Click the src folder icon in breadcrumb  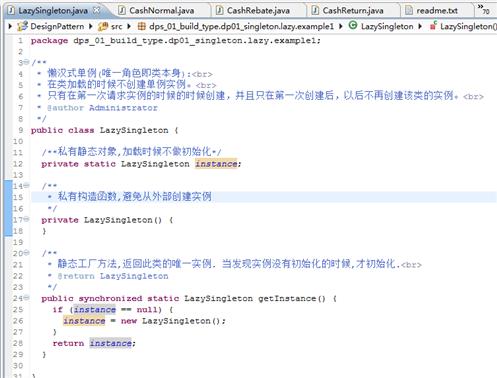103,26
